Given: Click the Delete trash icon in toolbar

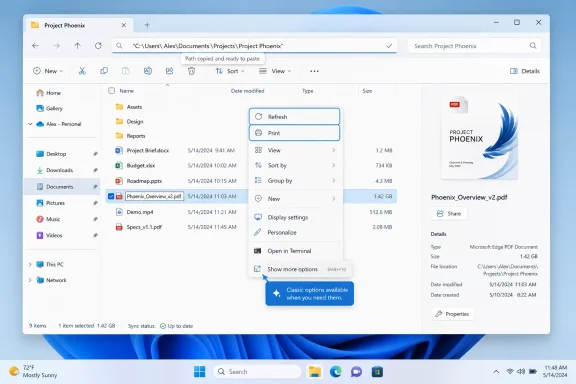Looking at the screenshot, I should point(191,71).
